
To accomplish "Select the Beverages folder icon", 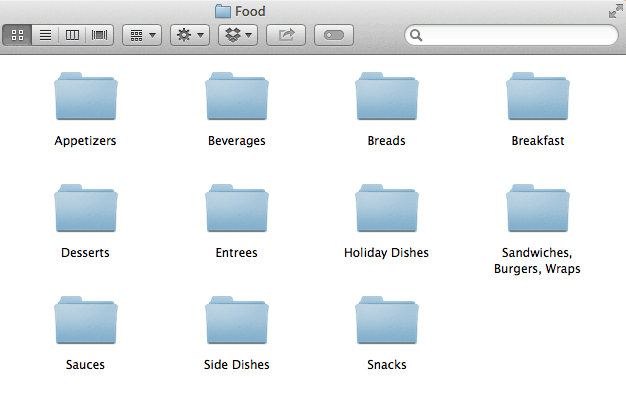I will [237, 96].
